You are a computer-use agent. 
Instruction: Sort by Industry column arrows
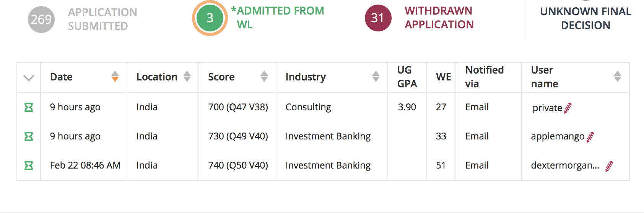tap(376, 77)
